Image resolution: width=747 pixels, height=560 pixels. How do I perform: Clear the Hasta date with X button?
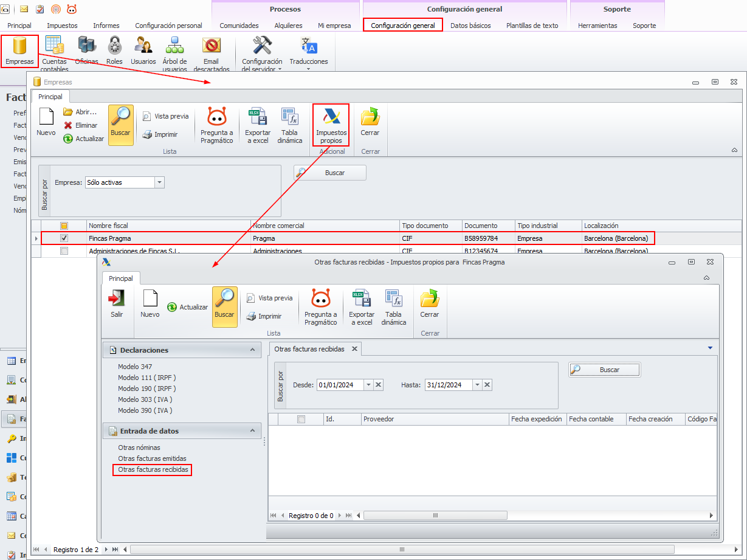[487, 385]
